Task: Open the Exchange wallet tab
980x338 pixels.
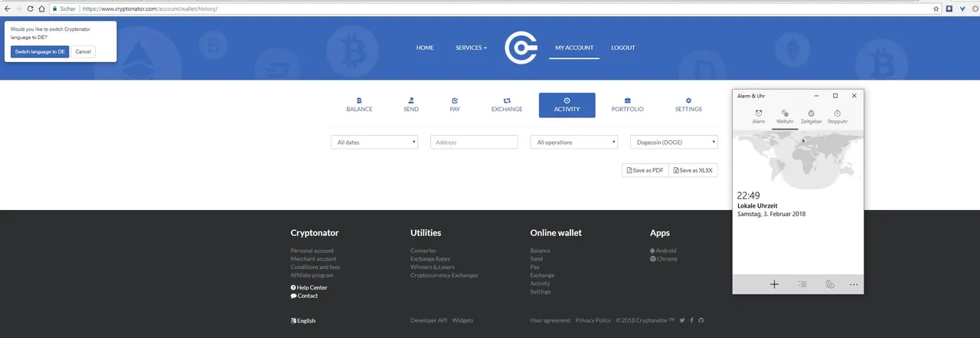Action: (x=507, y=105)
